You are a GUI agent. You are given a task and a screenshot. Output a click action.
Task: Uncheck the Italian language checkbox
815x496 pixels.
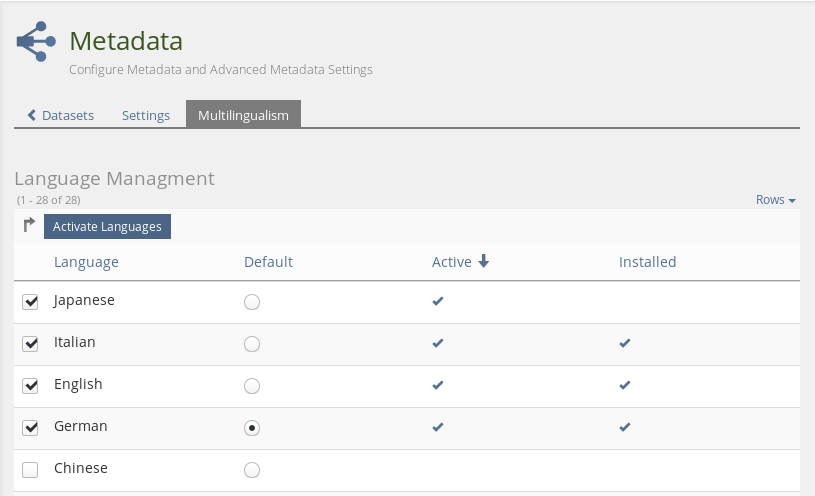[30, 344]
